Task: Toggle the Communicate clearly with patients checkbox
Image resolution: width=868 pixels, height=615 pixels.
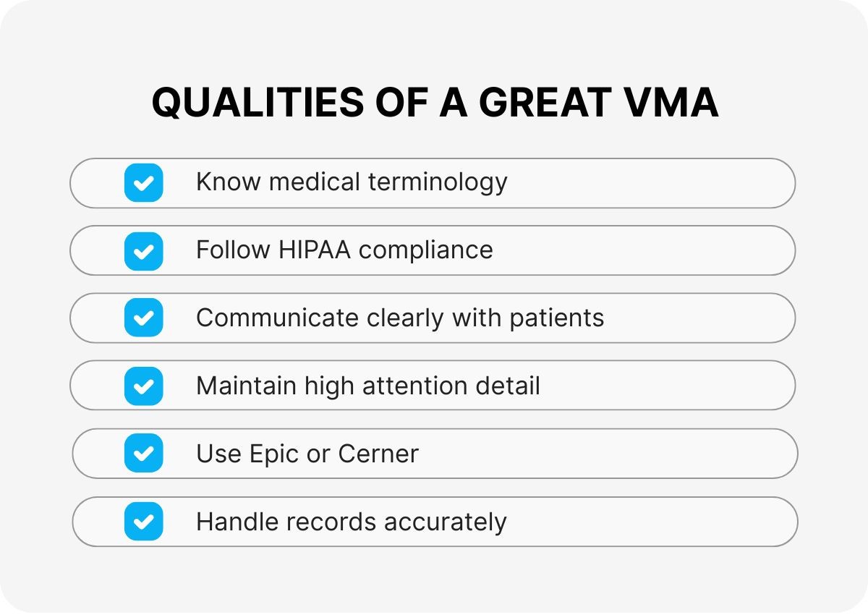Action: click(143, 318)
